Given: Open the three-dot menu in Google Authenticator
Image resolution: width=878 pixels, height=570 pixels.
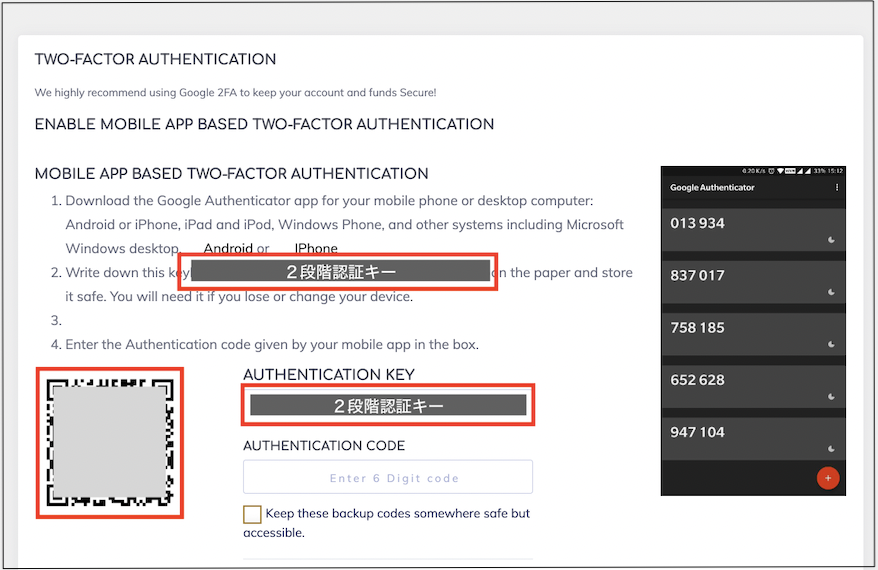Looking at the screenshot, I should coord(837,188).
